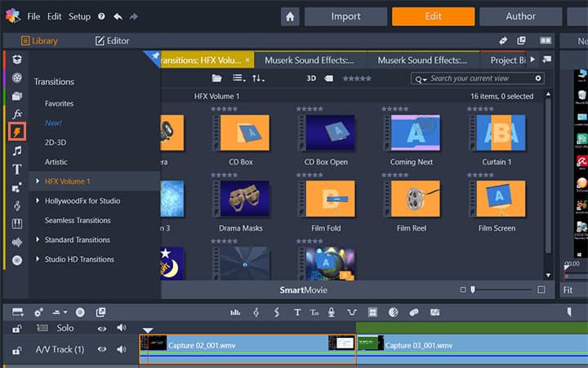The image size is (588, 368).
Task: Click the orange Edit button
Action: [x=433, y=16]
